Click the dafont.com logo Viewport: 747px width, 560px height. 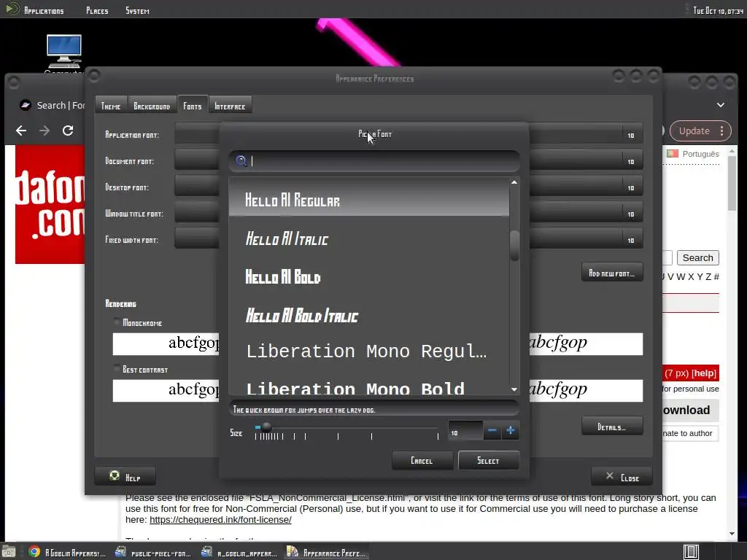(50, 204)
